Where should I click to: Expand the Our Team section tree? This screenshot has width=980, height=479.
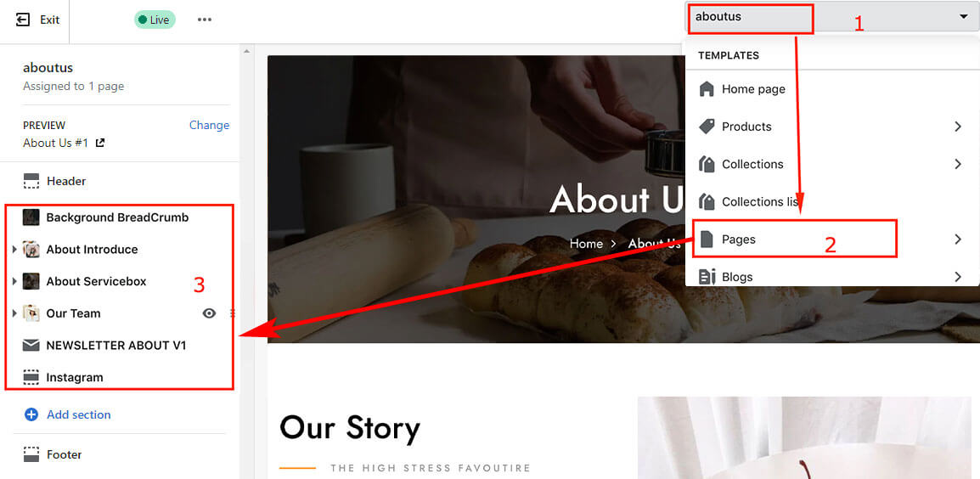click(x=14, y=313)
